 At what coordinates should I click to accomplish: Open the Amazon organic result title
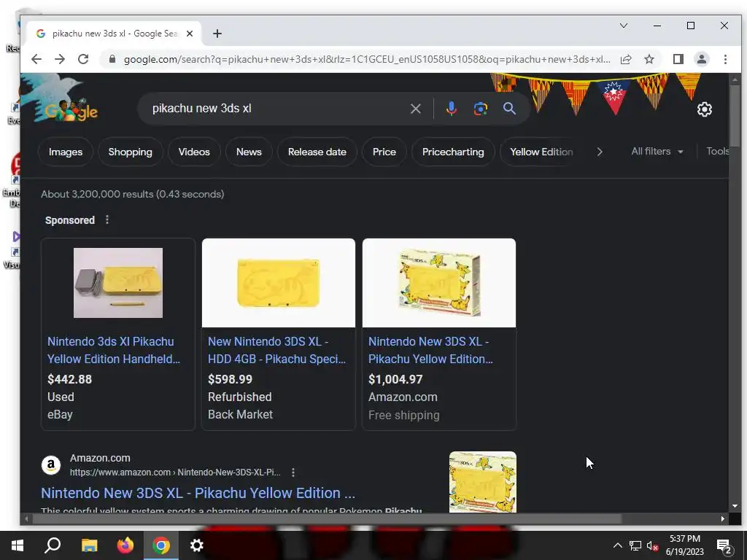(198, 493)
